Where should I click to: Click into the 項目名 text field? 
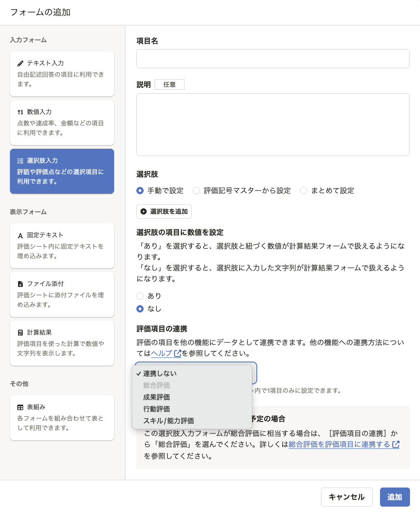point(273,59)
